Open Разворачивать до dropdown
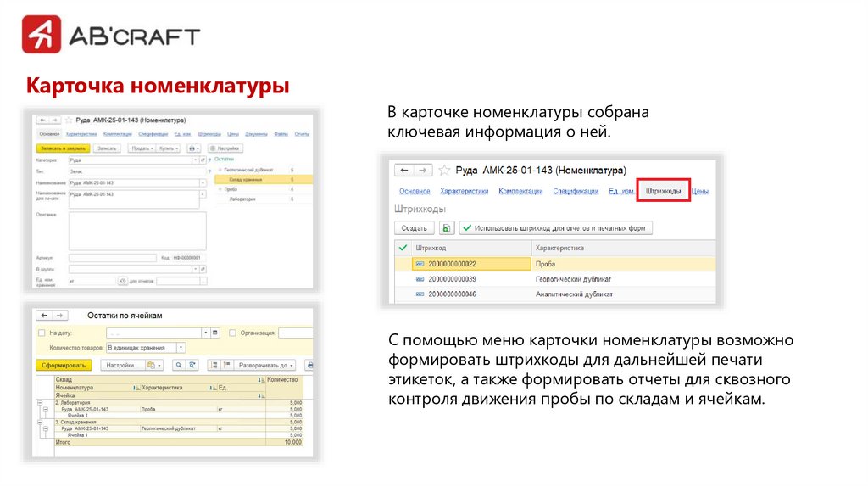 pyautogui.click(x=265, y=365)
